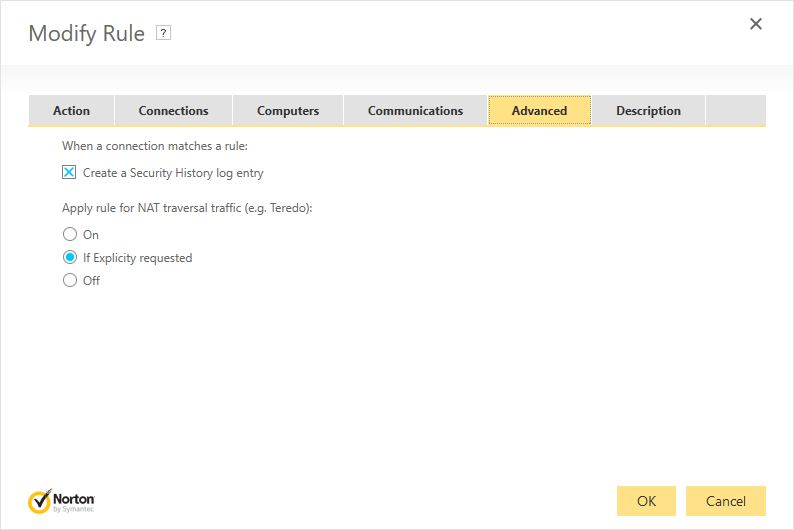
Task: Click the Modify Rule title text
Action: click(x=87, y=33)
